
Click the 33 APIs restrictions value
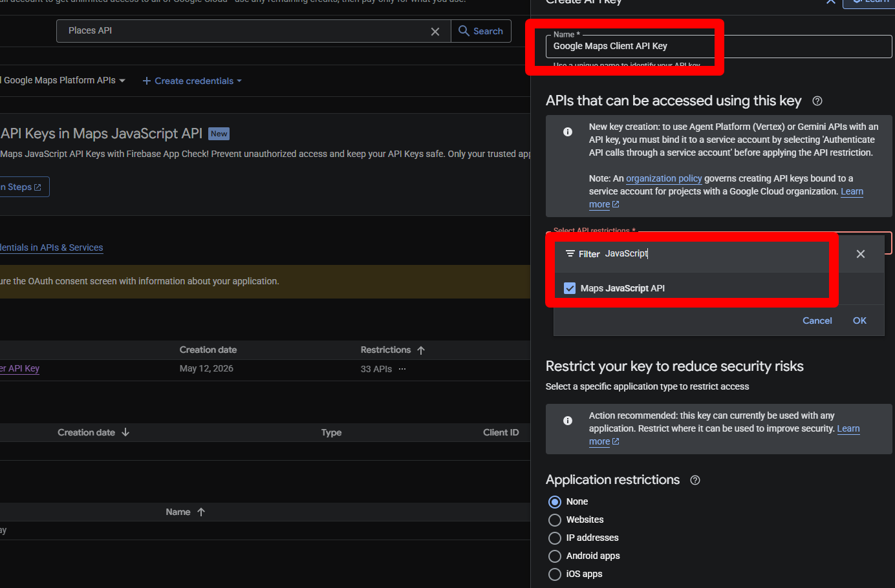coord(376,369)
